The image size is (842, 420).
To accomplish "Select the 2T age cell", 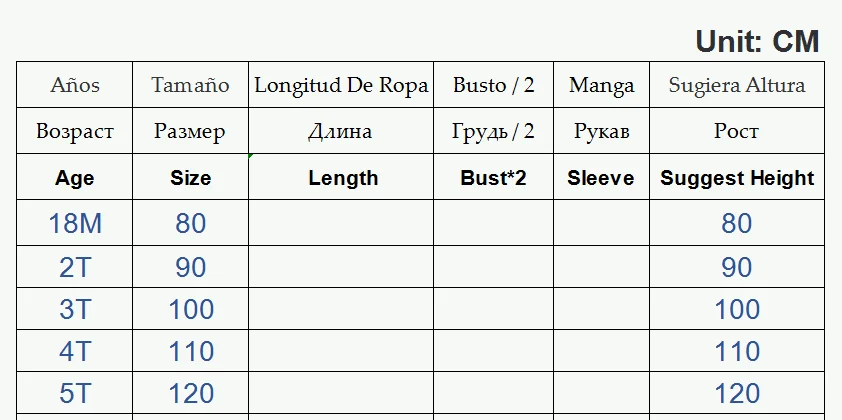I will 75,267.
